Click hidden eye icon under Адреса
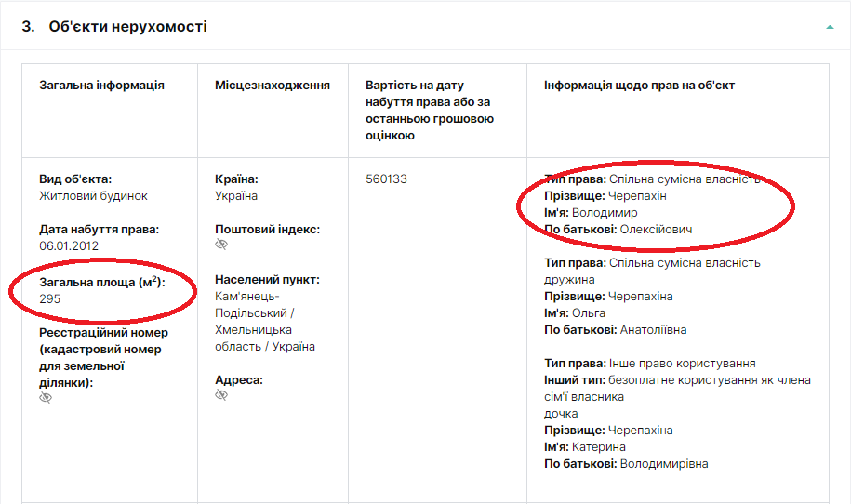This screenshot has width=851, height=504. [221, 396]
